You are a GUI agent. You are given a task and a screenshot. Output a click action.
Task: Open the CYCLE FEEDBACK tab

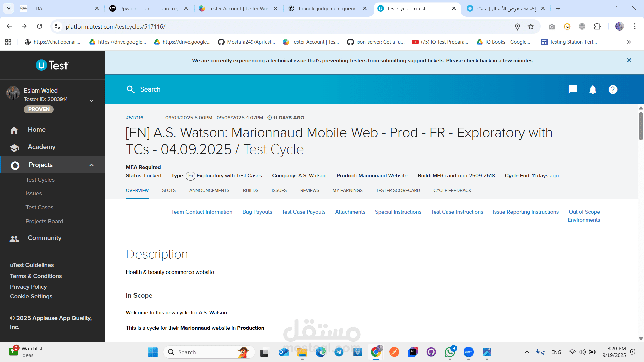(x=452, y=190)
